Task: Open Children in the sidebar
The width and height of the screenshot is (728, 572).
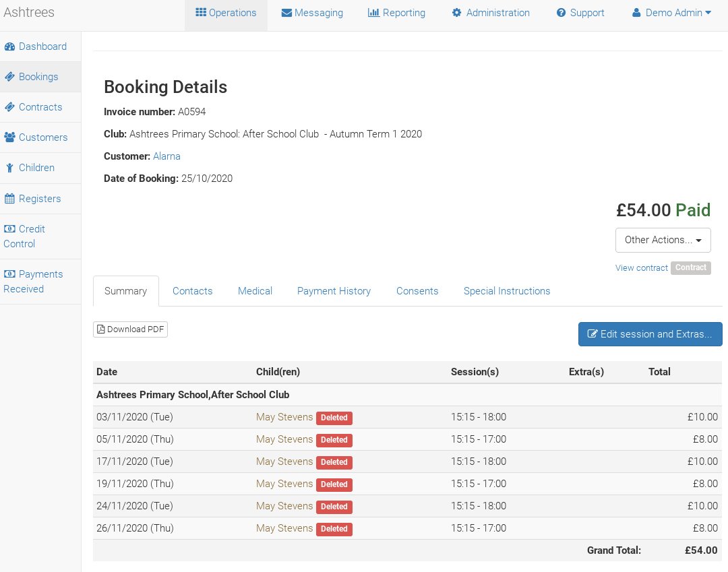Action: pyautogui.click(x=40, y=168)
